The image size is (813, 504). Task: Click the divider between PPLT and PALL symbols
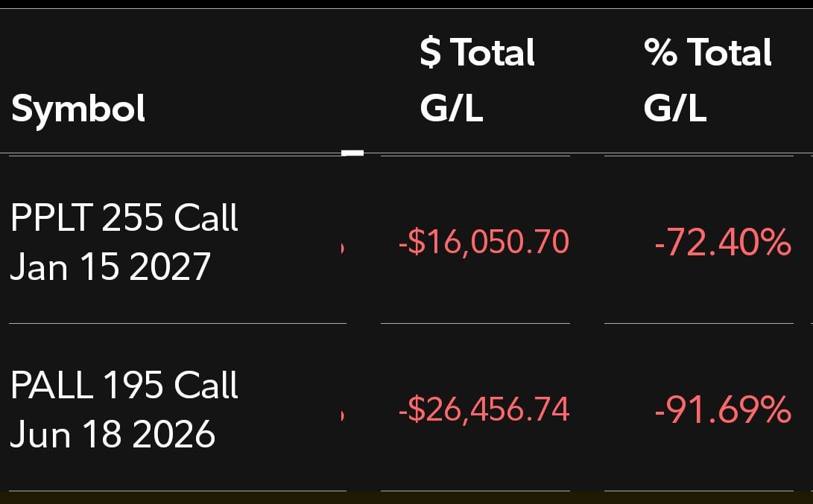pyautogui.click(x=177, y=324)
